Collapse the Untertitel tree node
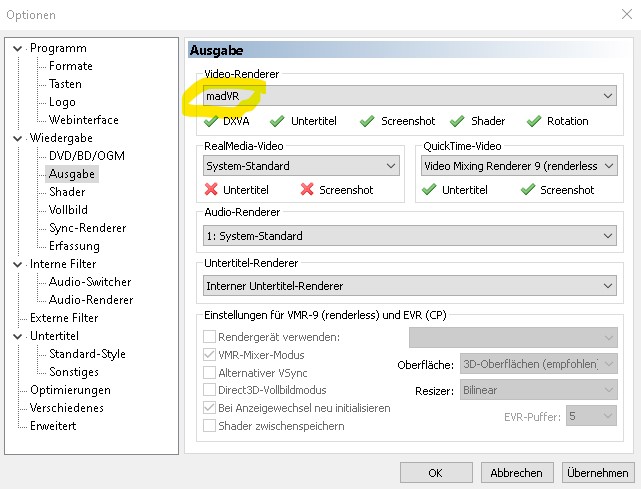 pos(17,336)
